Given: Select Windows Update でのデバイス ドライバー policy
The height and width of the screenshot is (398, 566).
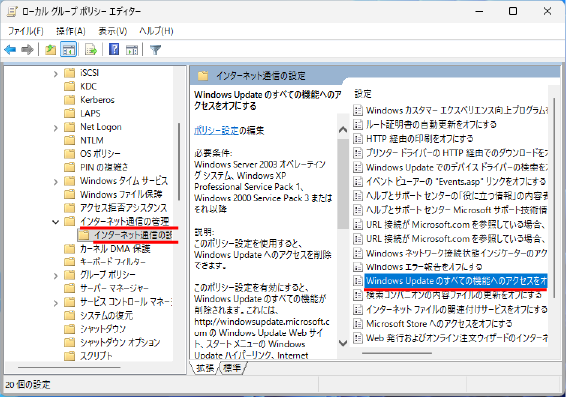Looking at the screenshot, I should (457, 168).
